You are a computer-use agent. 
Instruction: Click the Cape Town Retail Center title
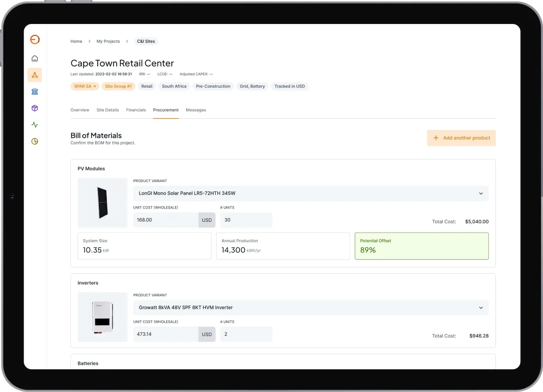(x=122, y=63)
